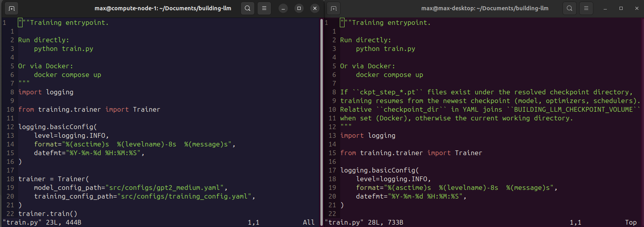
Task: Close the max-desktop terminal window
Action: click(x=637, y=8)
